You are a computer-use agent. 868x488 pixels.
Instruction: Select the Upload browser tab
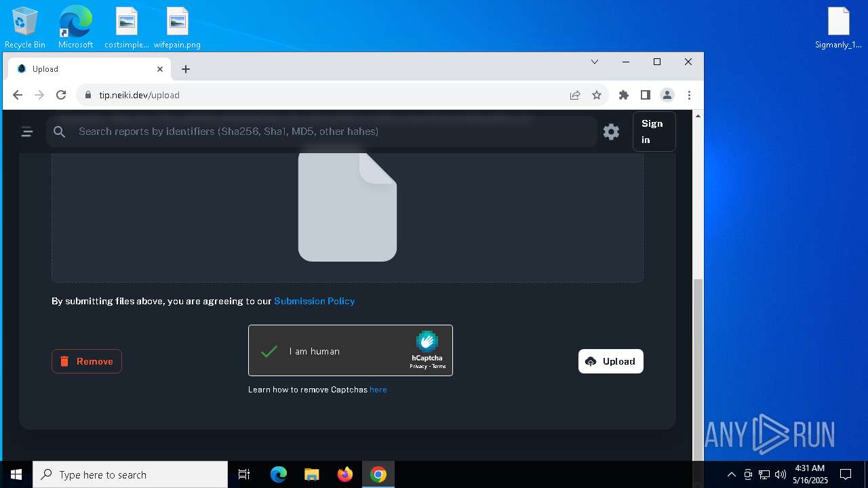(x=90, y=69)
